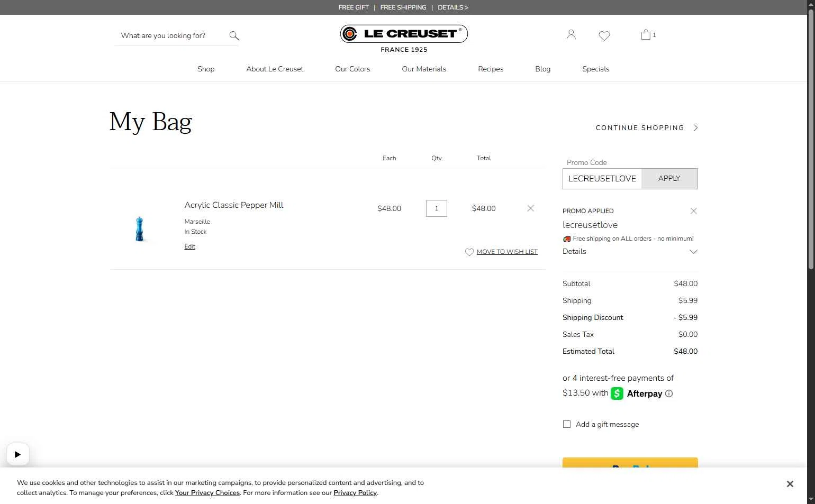Open the About Le Creuset menu
This screenshot has width=815, height=504.
tap(275, 69)
